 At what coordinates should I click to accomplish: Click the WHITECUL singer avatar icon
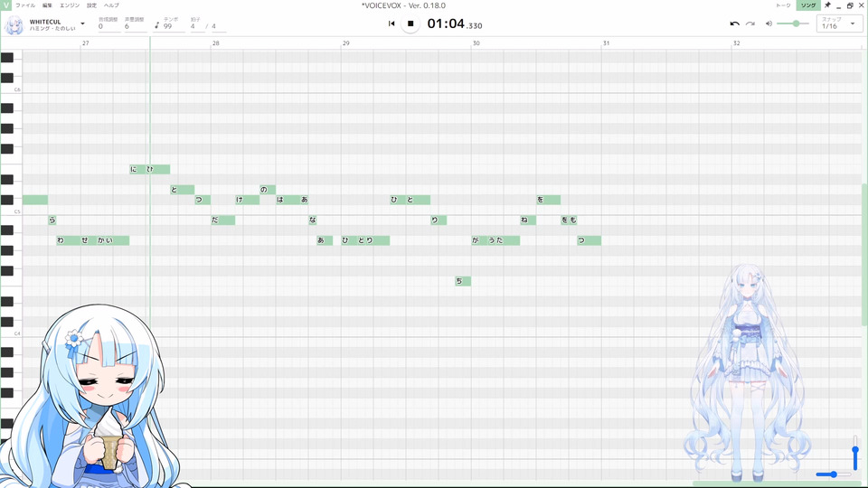point(14,25)
